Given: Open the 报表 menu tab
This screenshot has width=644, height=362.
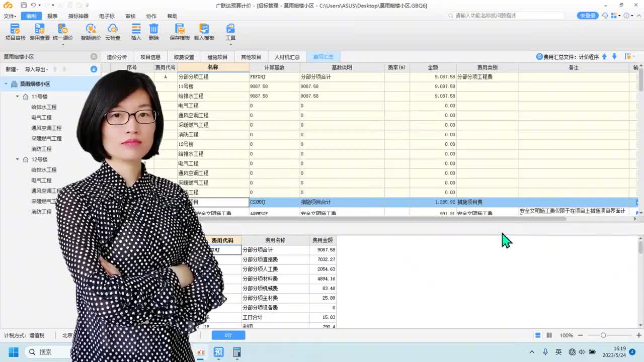Looking at the screenshot, I should [x=52, y=16].
